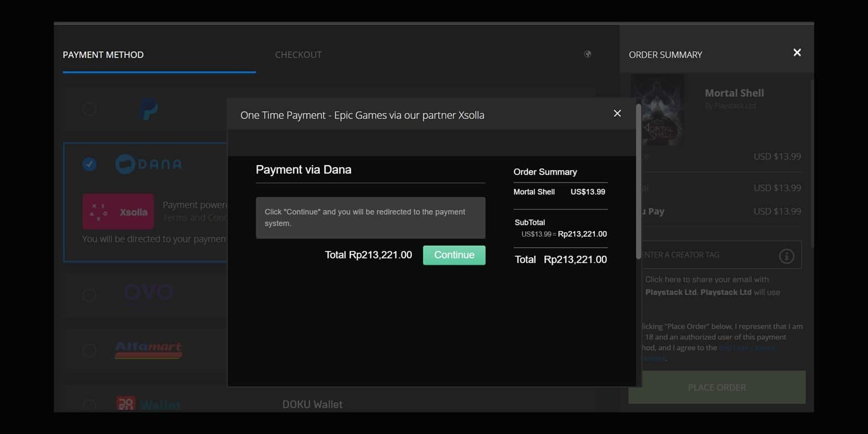Image resolution: width=868 pixels, height=434 pixels.
Task: Click the Payment via Dana heading
Action: pos(303,169)
